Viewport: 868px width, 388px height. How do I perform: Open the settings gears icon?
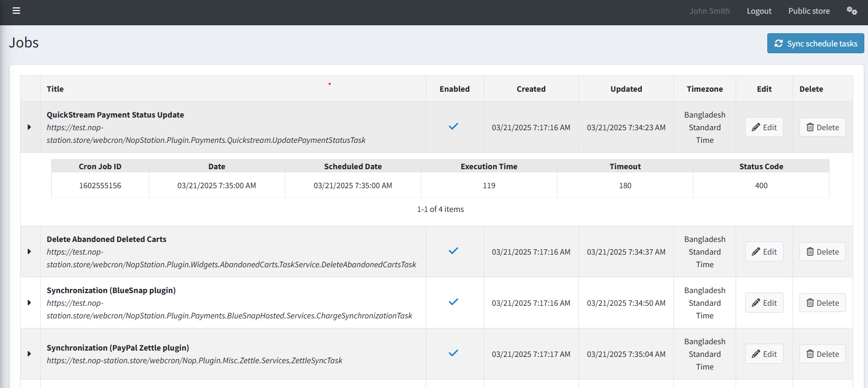click(852, 11)
